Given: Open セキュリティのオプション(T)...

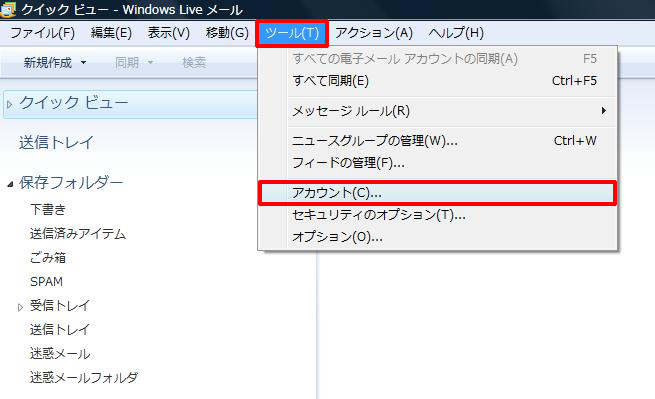Looking at the screenshot, I should tap(437, 215).
